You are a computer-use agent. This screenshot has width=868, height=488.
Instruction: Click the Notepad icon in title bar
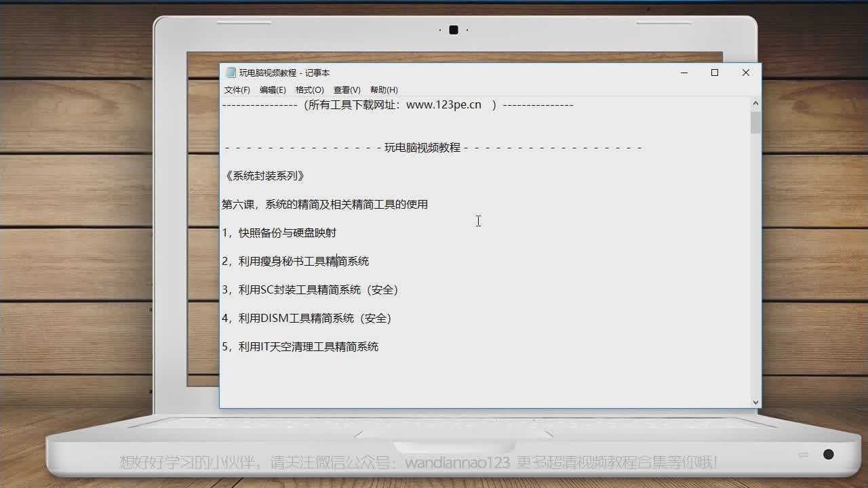pos(231,73)
